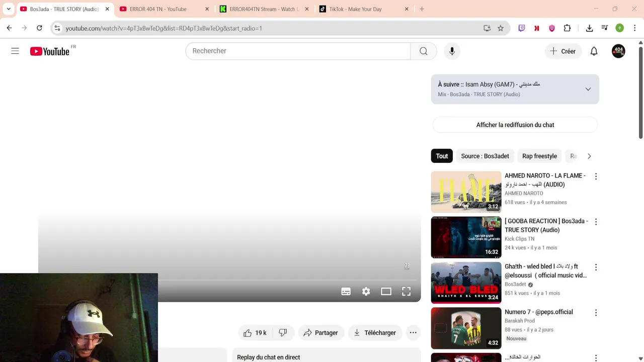
Task: Click Afficher la rediffusion du chat
Action: (x=515, y=125)
